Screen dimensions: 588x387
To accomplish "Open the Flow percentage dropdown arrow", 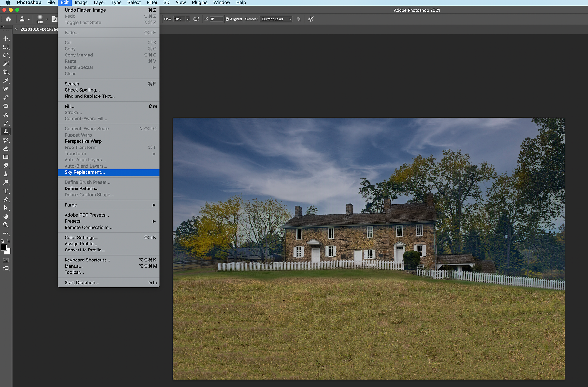I will (187, 19).
